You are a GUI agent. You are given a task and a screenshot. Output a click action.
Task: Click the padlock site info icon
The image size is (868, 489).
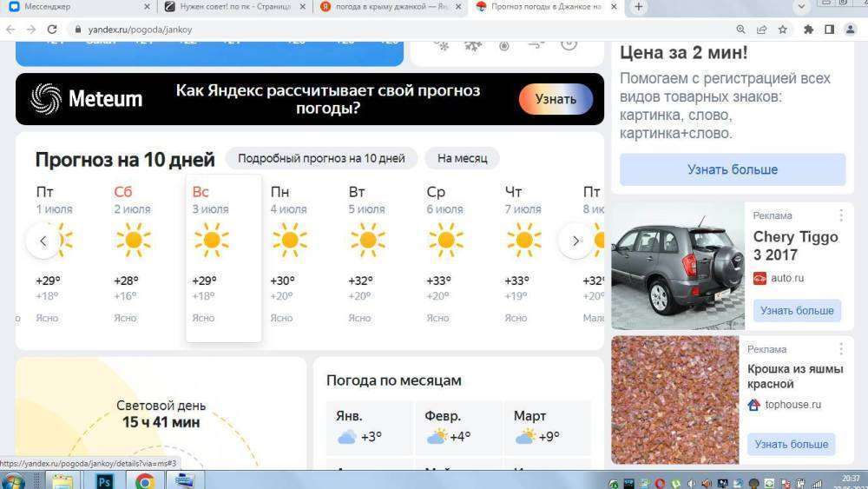[77, 30]
